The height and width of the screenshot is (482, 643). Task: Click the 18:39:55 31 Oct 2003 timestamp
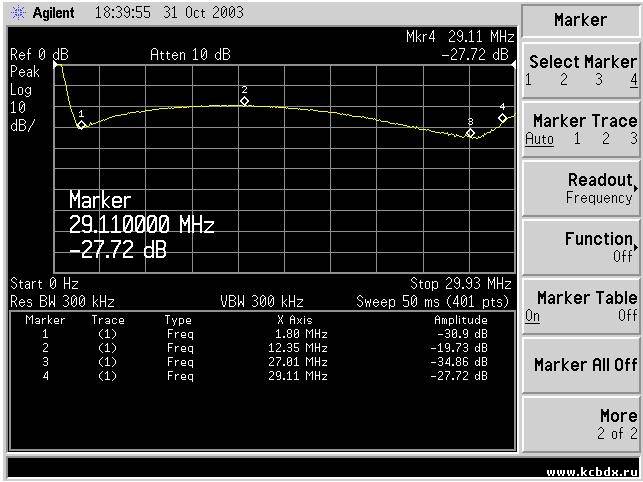click(x=169, y=13)
